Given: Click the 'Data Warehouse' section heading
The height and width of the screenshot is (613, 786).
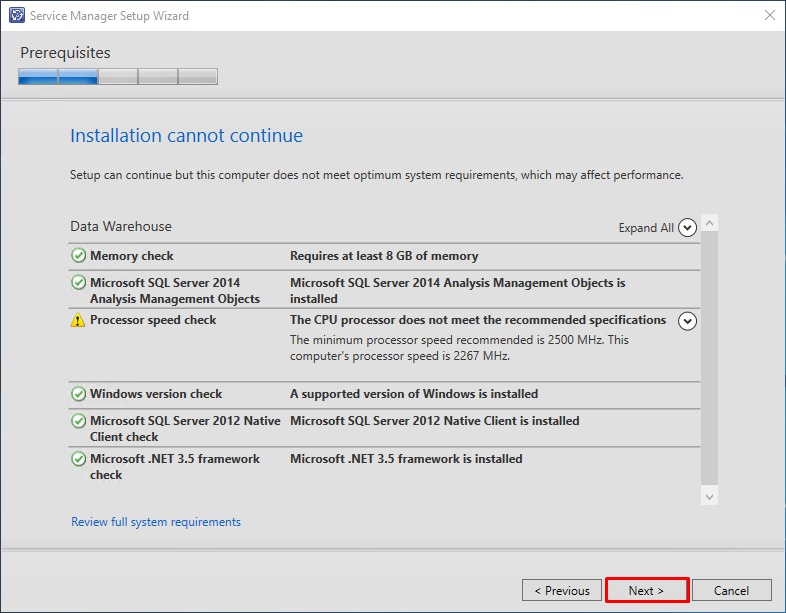Looking at the screenshot, I should point(121,227).
